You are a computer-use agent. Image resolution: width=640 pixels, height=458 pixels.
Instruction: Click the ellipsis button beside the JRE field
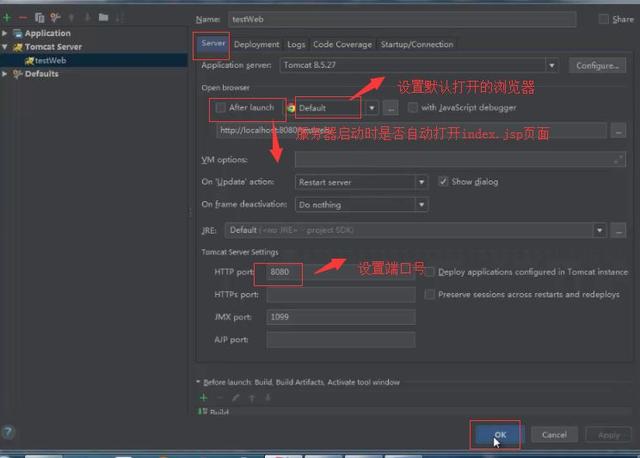pos(619,231)
